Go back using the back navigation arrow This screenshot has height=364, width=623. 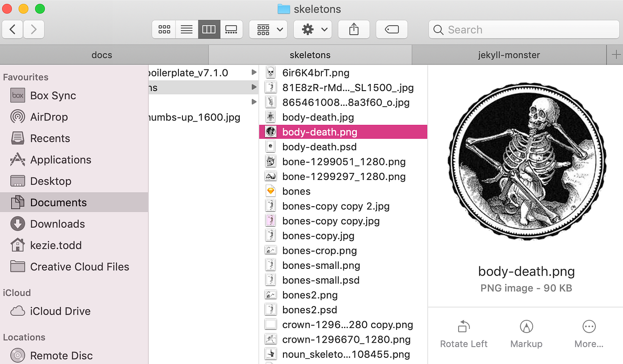[x=12, y=29]
